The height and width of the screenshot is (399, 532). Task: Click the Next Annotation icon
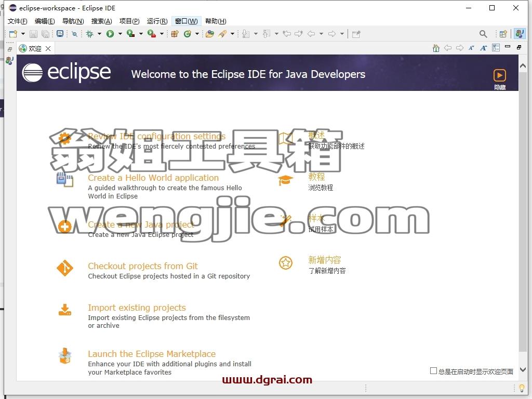click(x=246, y=34)
